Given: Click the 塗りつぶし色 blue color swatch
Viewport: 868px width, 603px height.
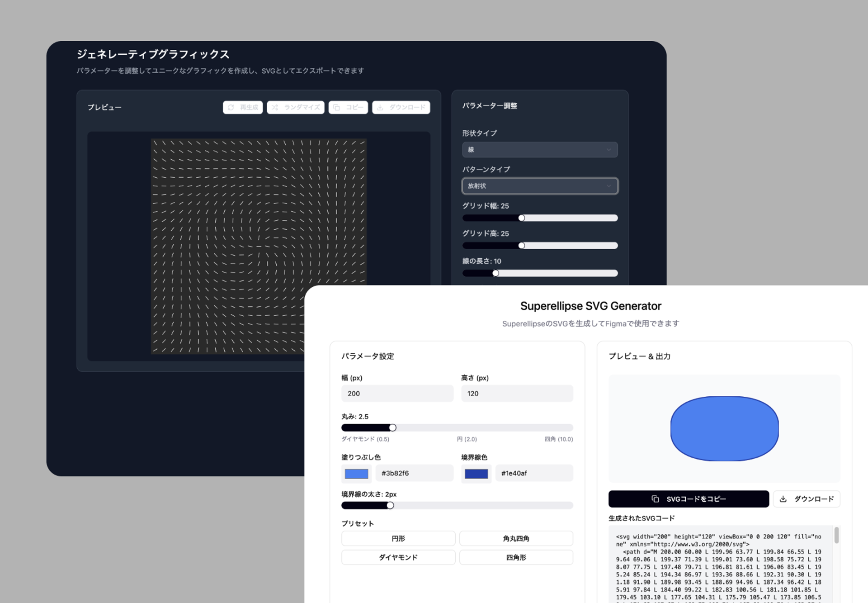Looking at the screenshot, I should click(356, 474).
